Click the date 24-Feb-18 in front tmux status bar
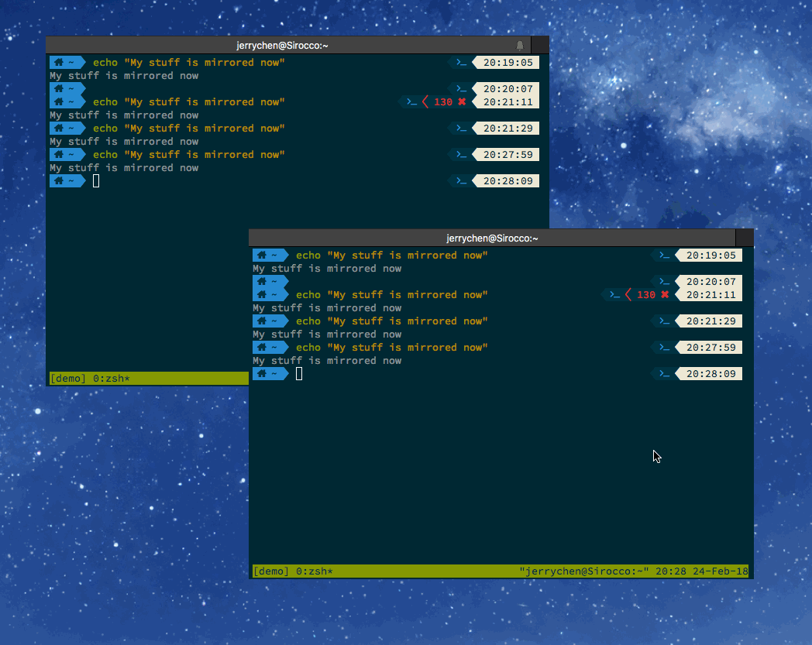The image size is (812, 645). [x=720, y=571]
